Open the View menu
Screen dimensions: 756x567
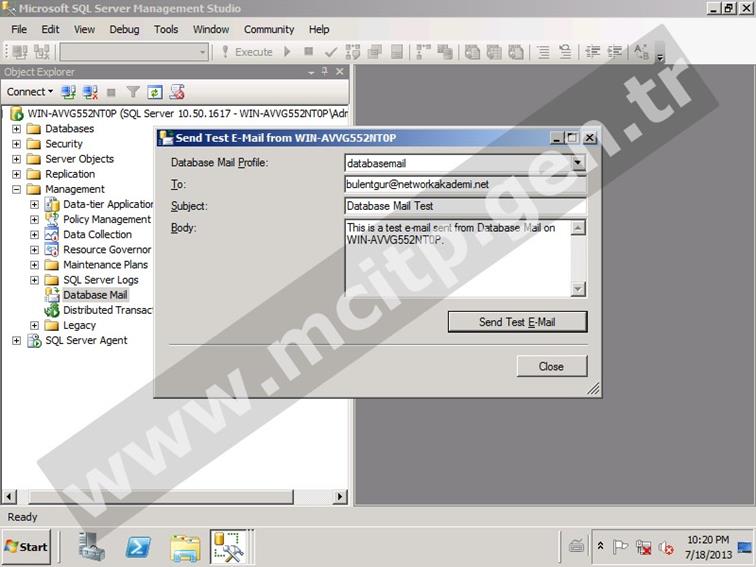point(84,29)
